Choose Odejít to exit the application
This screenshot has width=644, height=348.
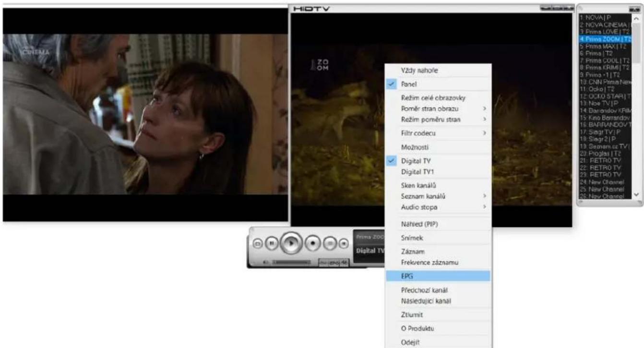click(x=438, y=342)
